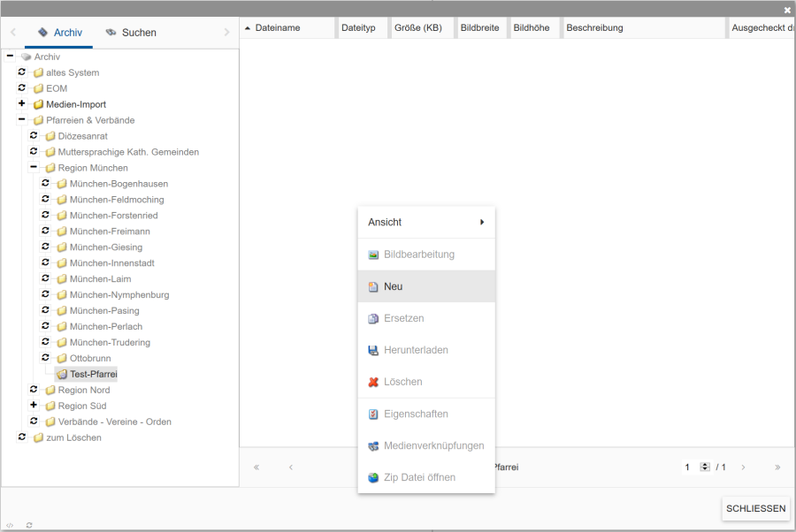
Task: Go to the last page of results
Action: coord(777,467)
